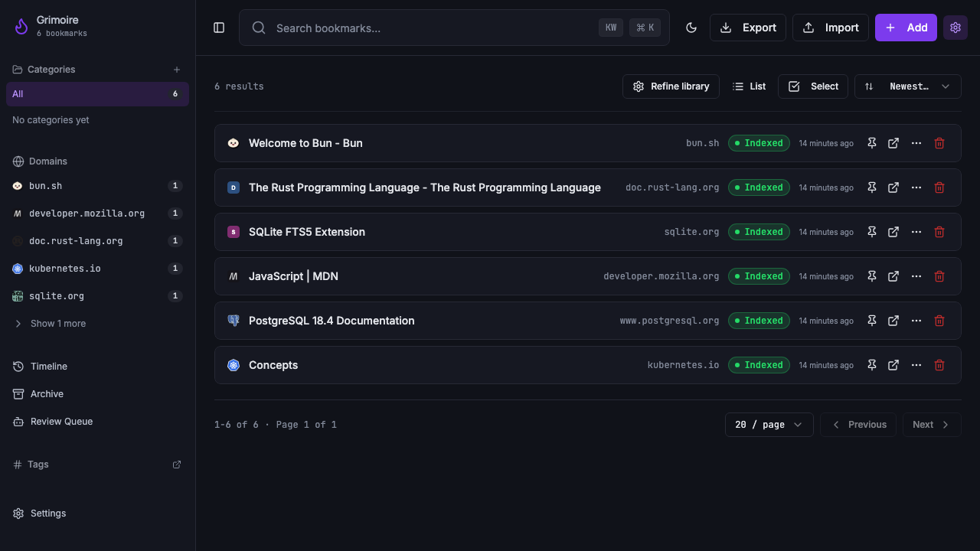Open the Concepts bookmark externally
Screen dimensions: 980x551
click(x=893, y=365)
